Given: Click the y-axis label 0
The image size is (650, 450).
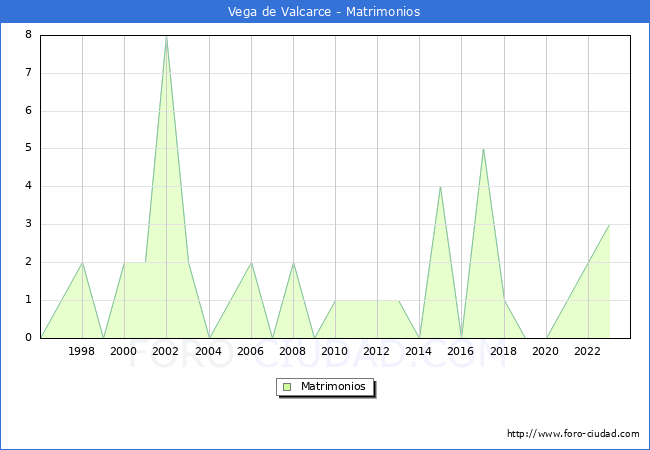Looking at the screenshot, I should (28, 337).
